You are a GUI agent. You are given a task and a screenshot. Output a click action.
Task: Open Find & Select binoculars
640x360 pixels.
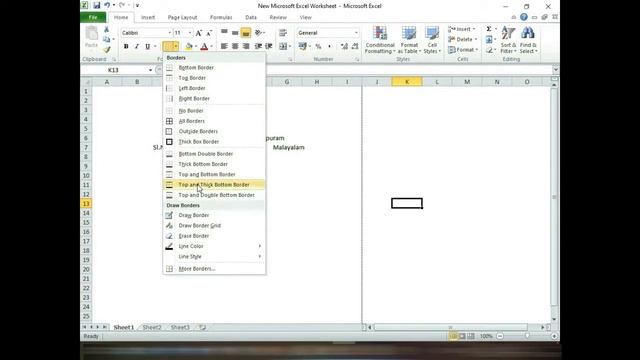[x=528, y=40]
